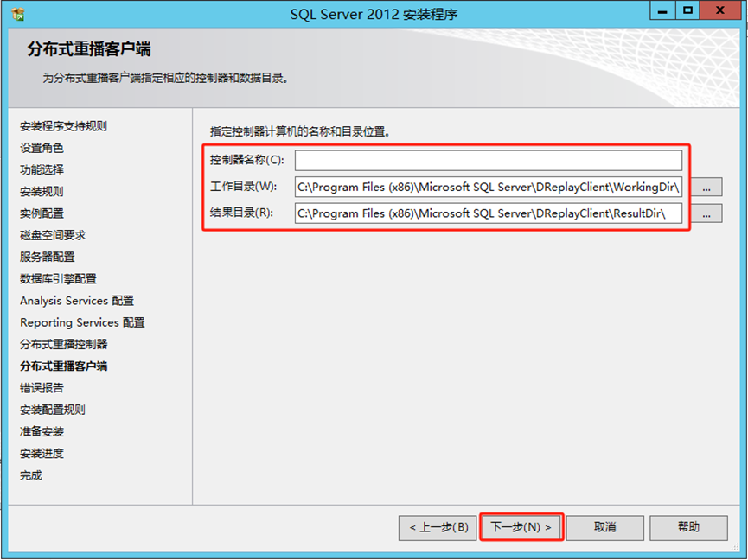Proceed with 下一步(N) button
Image resolution: width=748 pixels, height=560 pixels.
(521, 527)
